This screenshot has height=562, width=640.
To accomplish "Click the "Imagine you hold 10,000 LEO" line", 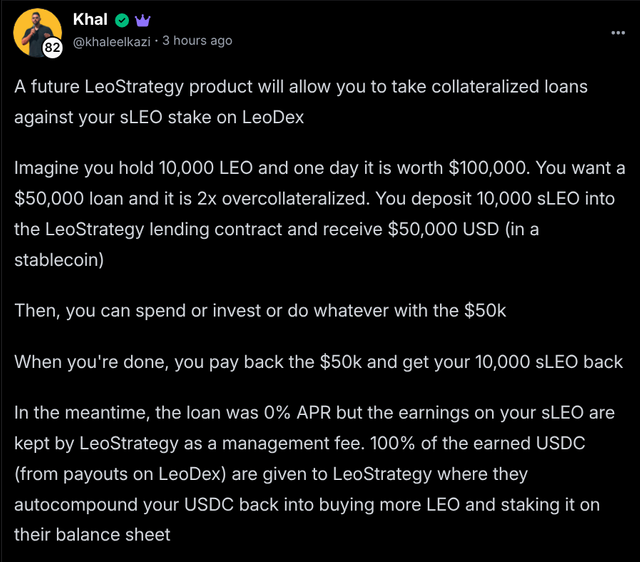I will [x=320, y=168].
